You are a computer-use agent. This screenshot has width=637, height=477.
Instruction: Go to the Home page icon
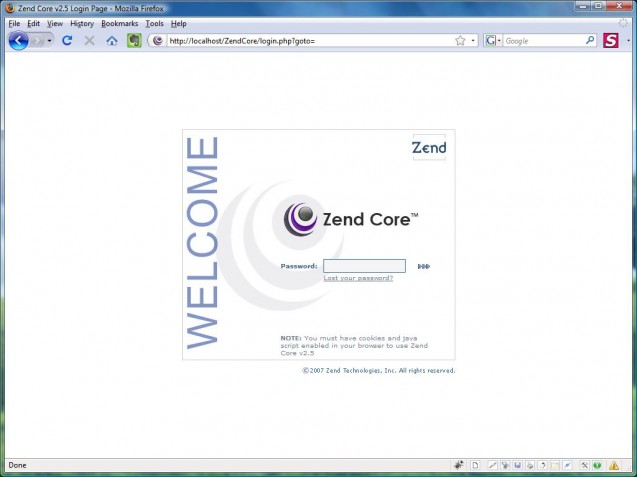pos(112,41)
